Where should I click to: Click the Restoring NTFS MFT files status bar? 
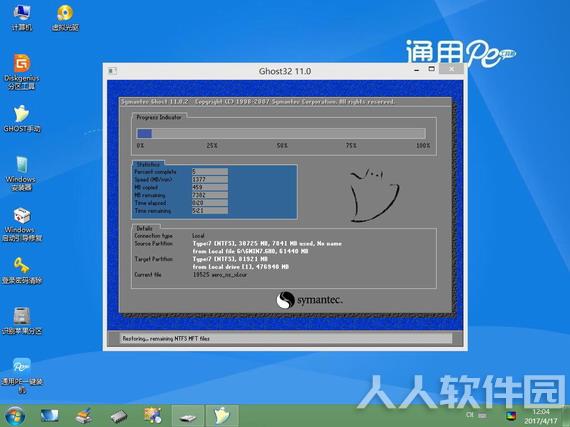tap(285, 338)
